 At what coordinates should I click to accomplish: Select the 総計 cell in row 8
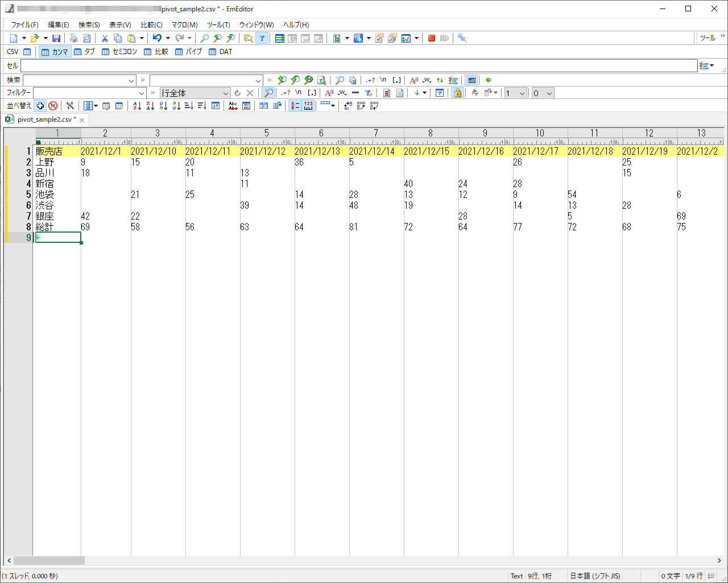[x=57, y=227]
